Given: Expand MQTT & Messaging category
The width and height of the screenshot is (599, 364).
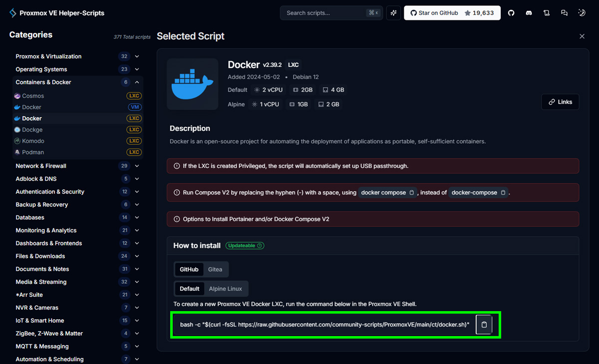Looking at the screenshot, I should click(x=78, y=347).
